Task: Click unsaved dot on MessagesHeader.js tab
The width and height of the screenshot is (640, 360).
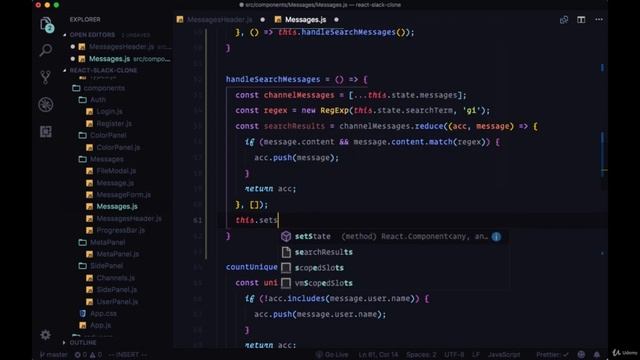Action: click(262, 20)
